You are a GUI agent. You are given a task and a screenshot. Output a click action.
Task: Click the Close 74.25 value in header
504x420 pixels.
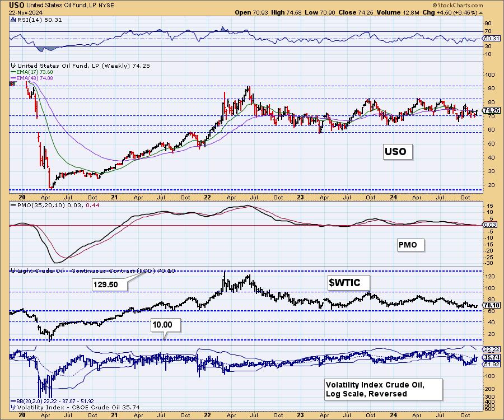click(356, 12)
